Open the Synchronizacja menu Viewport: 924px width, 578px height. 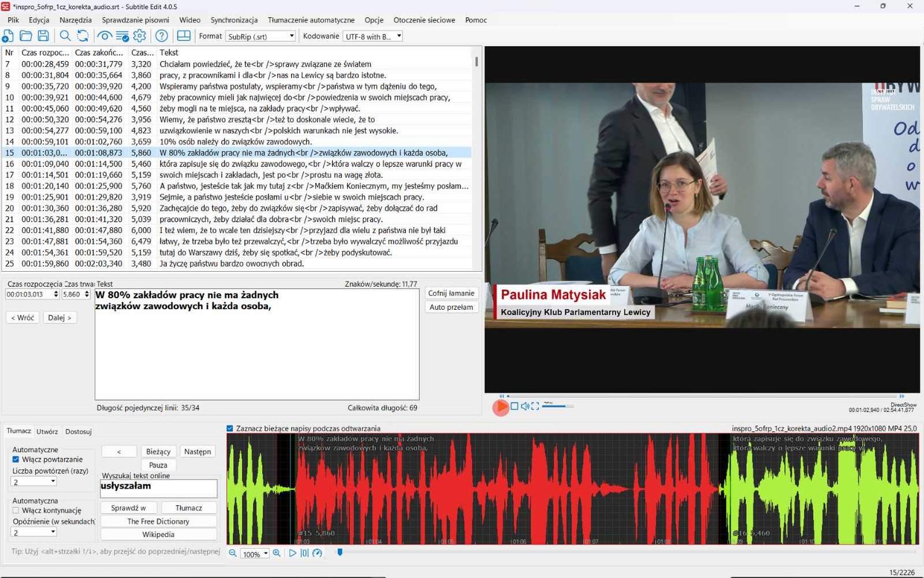coord(234,20)
